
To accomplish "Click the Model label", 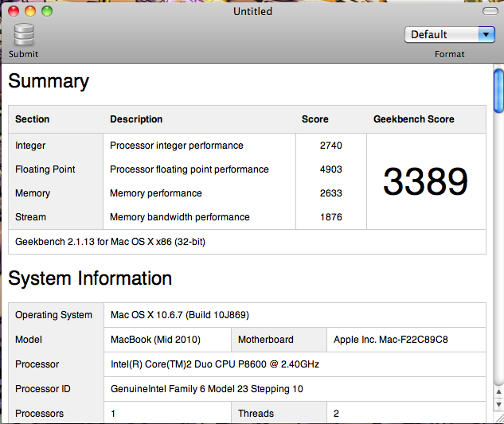I will [29, 340].
